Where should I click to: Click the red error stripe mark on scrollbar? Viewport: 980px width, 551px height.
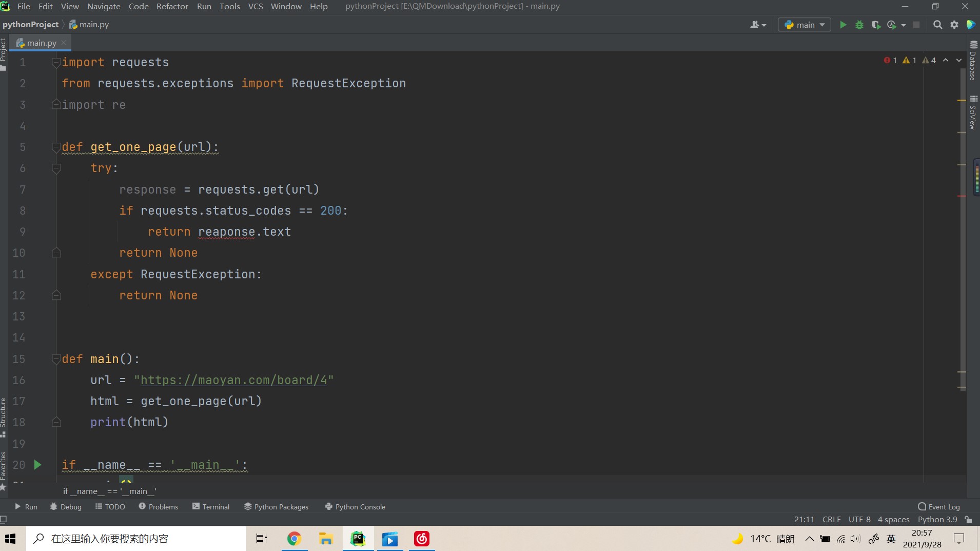(962, 196)
